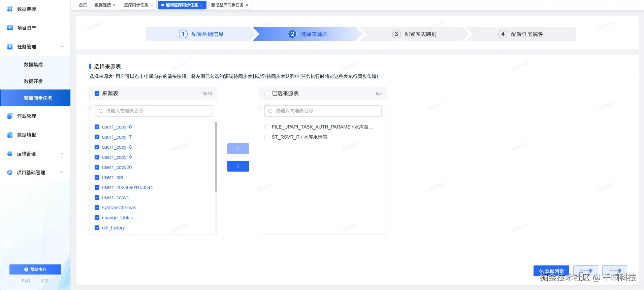Viewport: 644px width, 290px height.
Task: Click the 配置任务属性 step label
Action: click(x=527, y=34)
